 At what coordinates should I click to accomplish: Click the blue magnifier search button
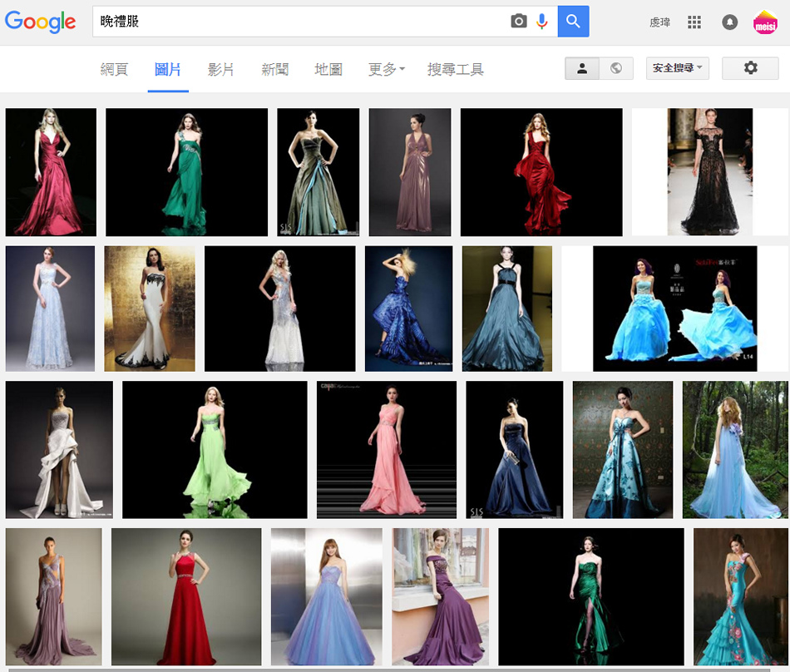coord(573,21)
